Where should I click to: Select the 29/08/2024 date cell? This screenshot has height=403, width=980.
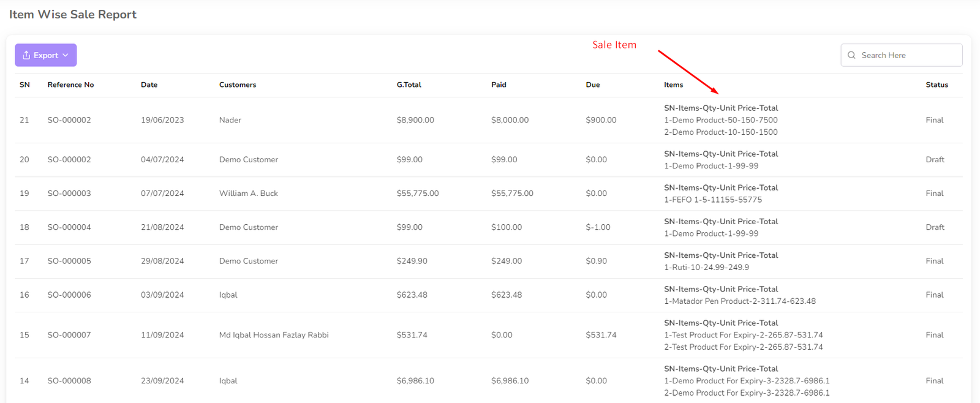point(162,261)
